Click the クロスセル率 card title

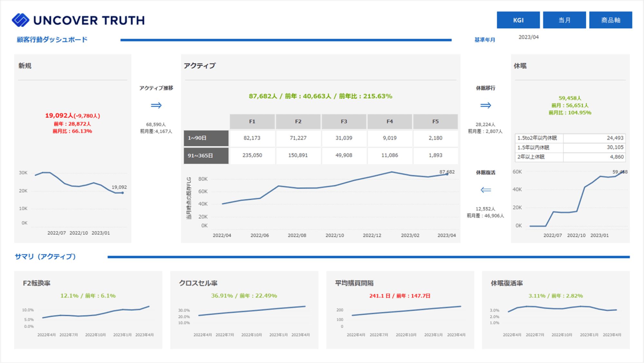click(198, 283)
